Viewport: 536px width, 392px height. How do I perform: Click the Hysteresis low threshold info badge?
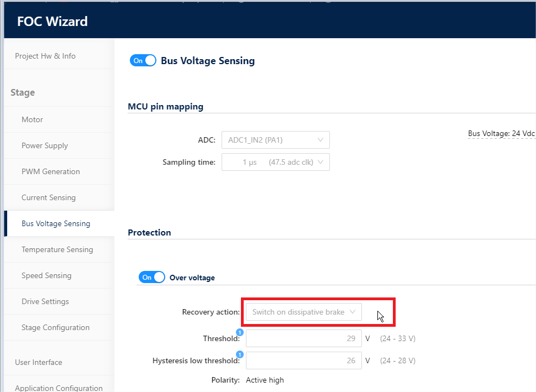(x=240, y=354)
